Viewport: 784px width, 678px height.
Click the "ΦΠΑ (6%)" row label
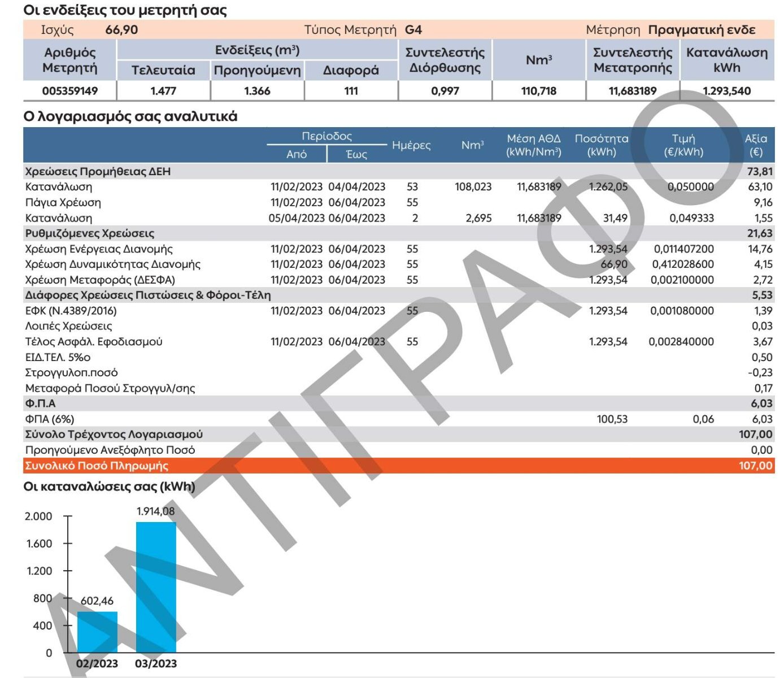tap(50, 419)
